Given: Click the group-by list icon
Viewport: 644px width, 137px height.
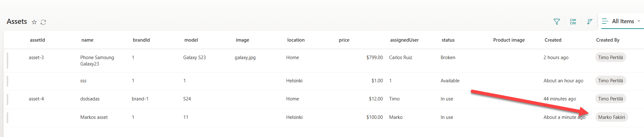Looking at the screenshot, I should 573,22.
